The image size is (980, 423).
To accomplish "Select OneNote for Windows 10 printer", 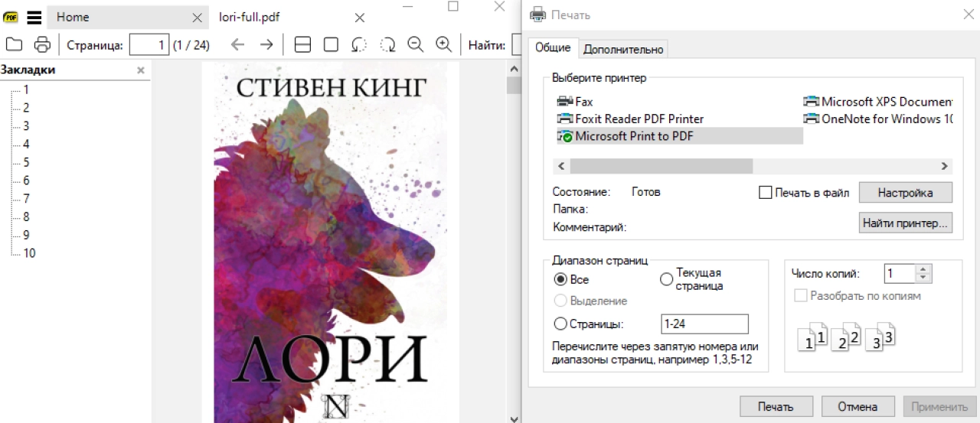I will coord(877,119).
